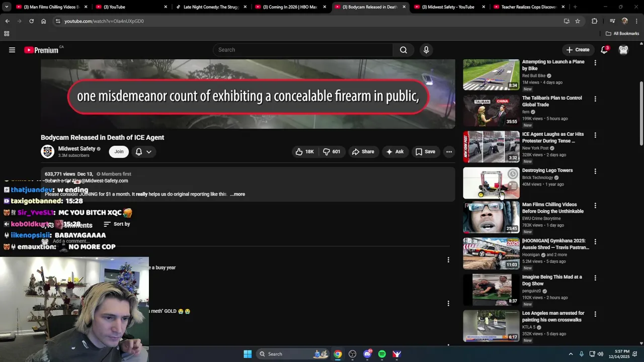Open the account avatar menu
Viewport: 644px width, 362px height.
coord(623,50)
